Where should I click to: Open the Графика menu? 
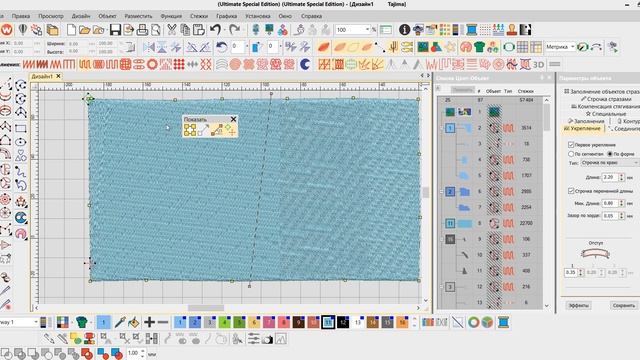coord(227,16)
